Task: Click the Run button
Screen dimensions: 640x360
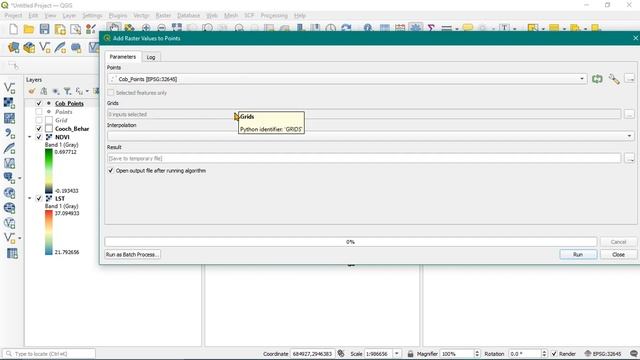Action: 578,254
